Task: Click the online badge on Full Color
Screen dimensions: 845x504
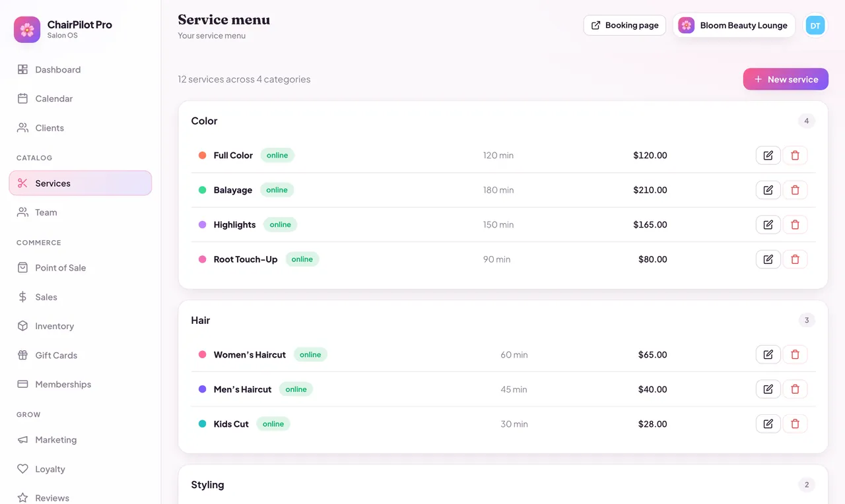Action: [277, 156]
